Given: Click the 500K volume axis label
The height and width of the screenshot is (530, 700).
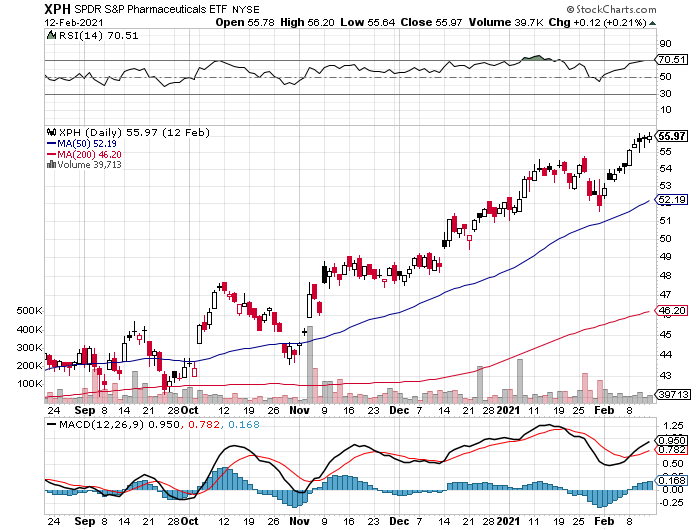Looking at the screenshot, I should pyautogui.click(x=29, y=310).
